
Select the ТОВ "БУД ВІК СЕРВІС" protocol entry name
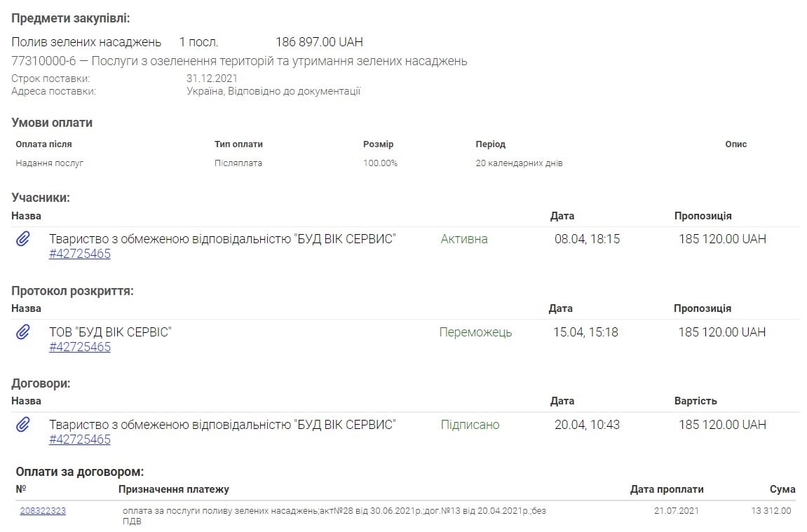(x=110, y=332)
